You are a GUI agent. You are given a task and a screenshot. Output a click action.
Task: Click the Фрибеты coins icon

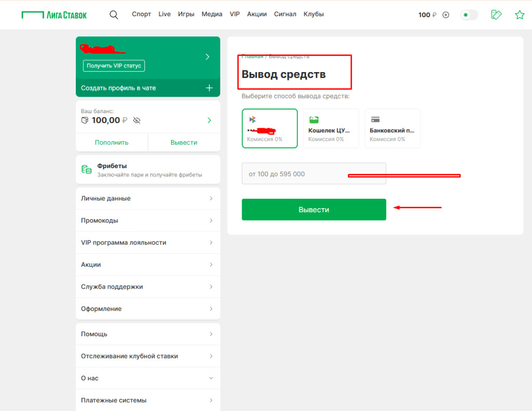point(87,169)
